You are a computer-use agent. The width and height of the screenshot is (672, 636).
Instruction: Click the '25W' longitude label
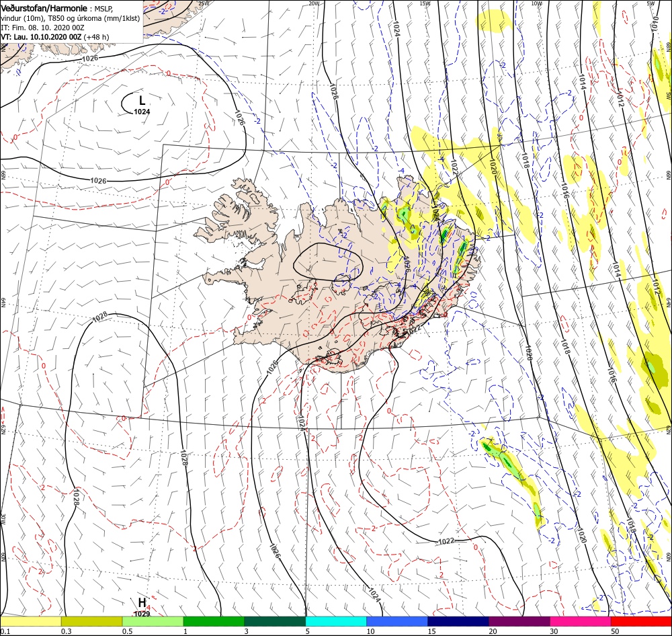click(204, 3)
